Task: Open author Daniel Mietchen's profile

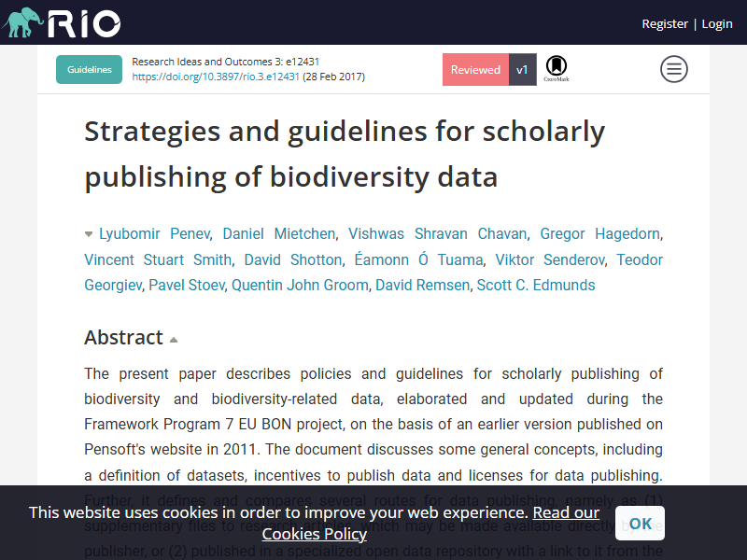Action: pos(279,234)
